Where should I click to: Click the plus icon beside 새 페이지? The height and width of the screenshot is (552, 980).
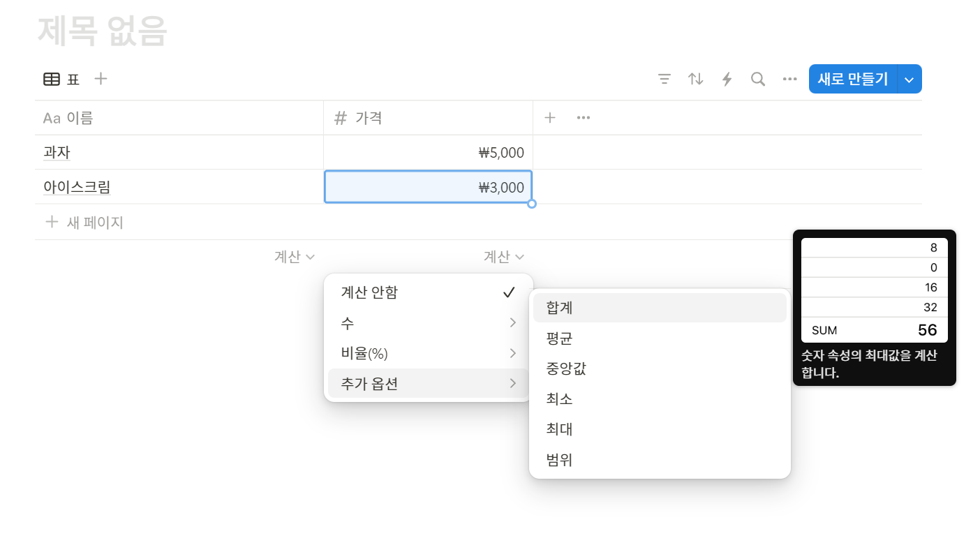(52, 223)
